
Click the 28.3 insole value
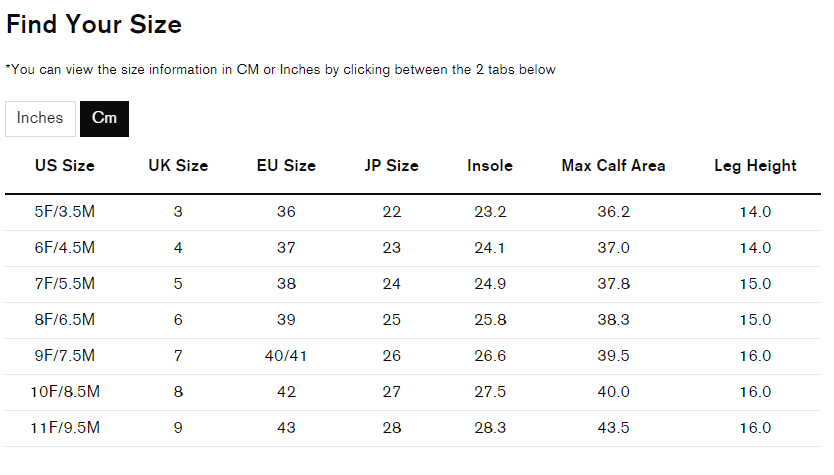coord(490,428)
